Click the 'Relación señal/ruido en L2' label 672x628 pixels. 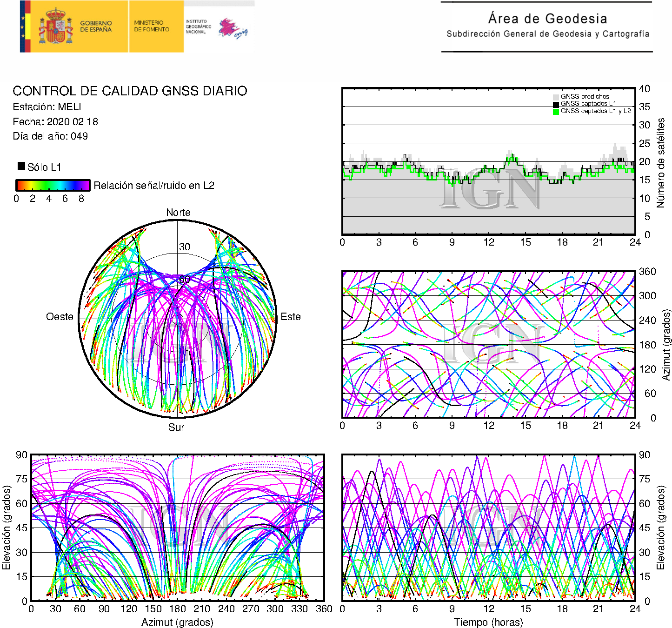(x=154, y=186)
